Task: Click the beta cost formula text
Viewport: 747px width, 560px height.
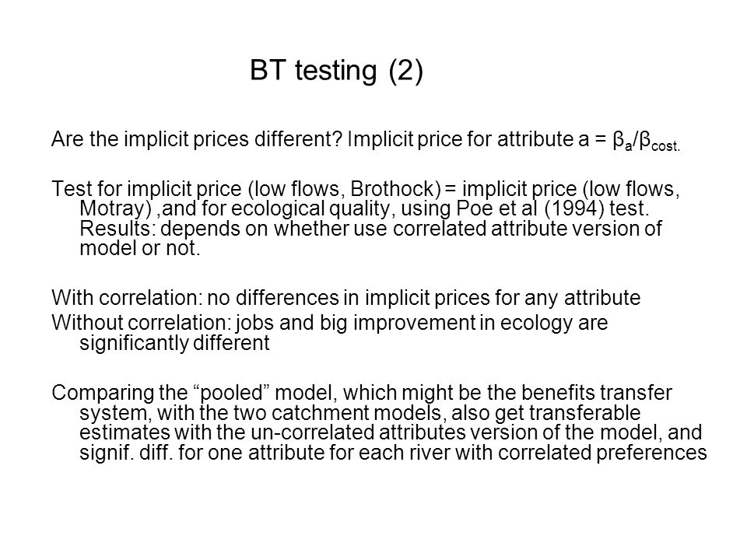Action: click(647, 141)
